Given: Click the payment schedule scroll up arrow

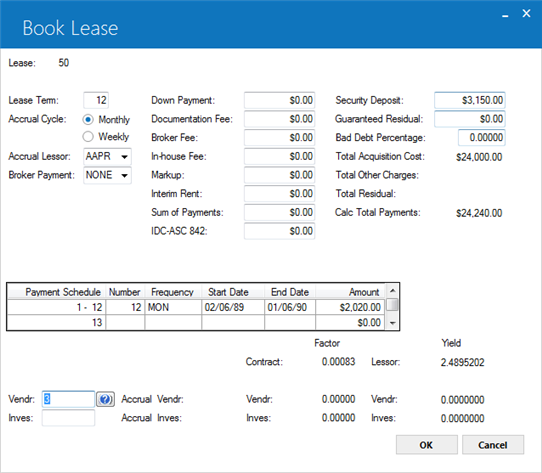Looking at the screenshot, I should pos(392,290).
